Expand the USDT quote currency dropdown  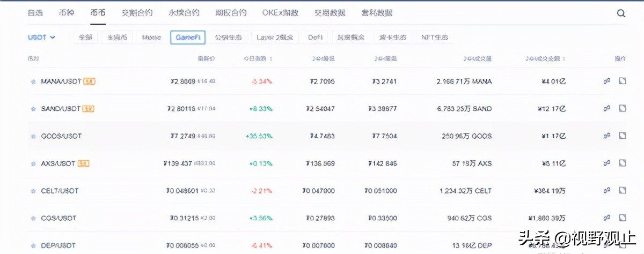42,38
